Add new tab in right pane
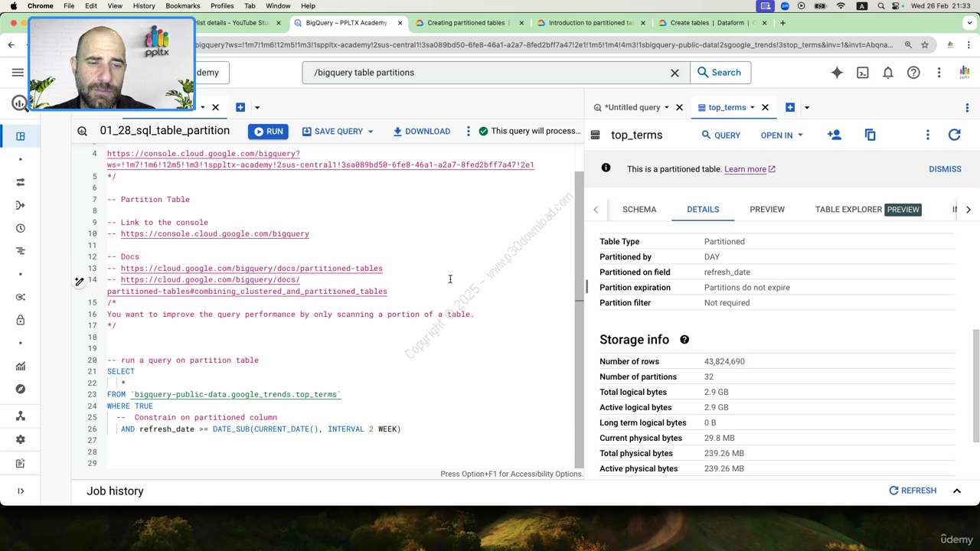Viewport: 980px width, 551px height. [790, 107]
